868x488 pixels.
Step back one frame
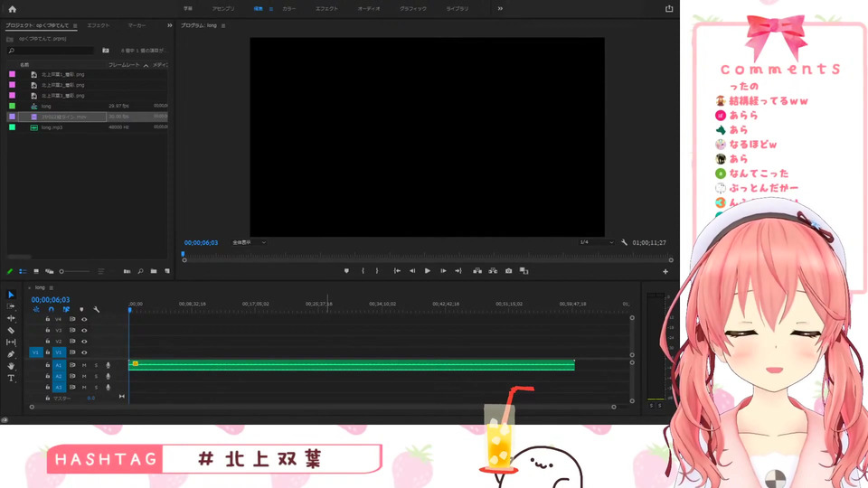click(x=412, y=271)
